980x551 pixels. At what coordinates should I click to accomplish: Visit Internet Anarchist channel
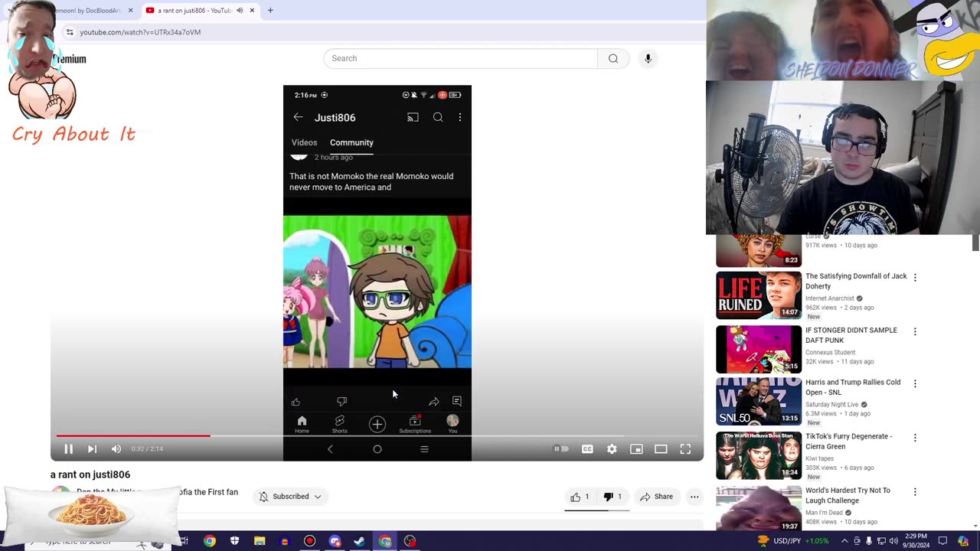tap(829, 298)
